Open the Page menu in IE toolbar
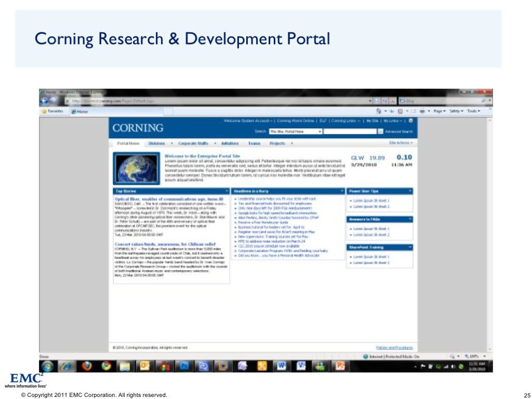The height and width of the screenshot is (399, 532). (x=440, y=111)
